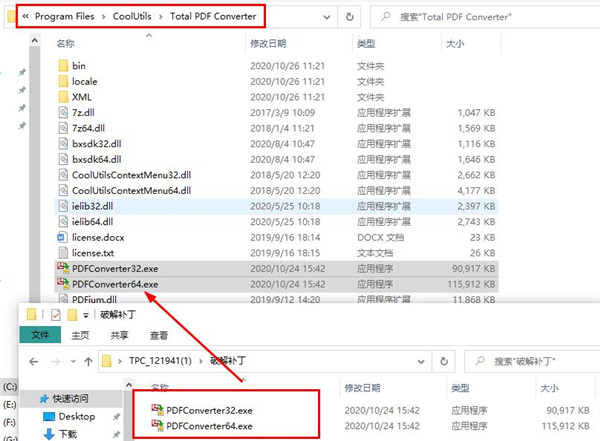Viewport: 600px width, 441px height.
Task: Sort upper window by 修改日期 column
Action: click(268, 44)
